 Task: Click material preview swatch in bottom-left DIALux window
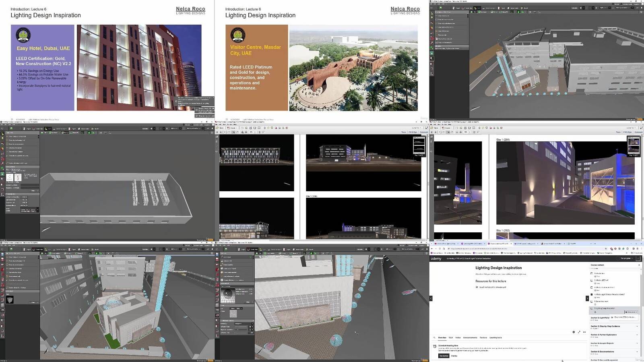10,300
